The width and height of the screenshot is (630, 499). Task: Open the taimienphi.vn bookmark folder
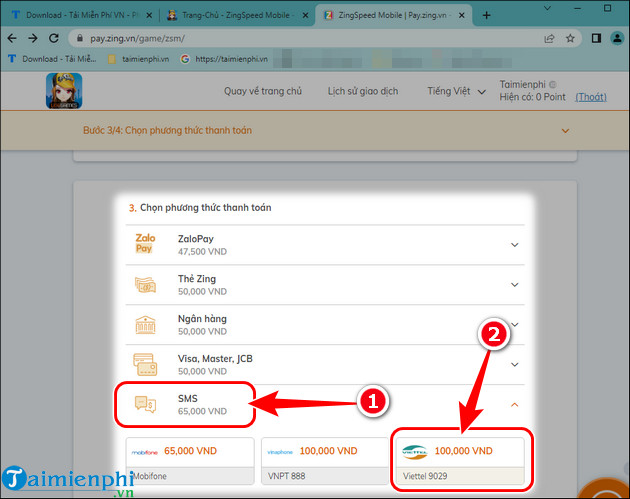[x=139, y=59]
